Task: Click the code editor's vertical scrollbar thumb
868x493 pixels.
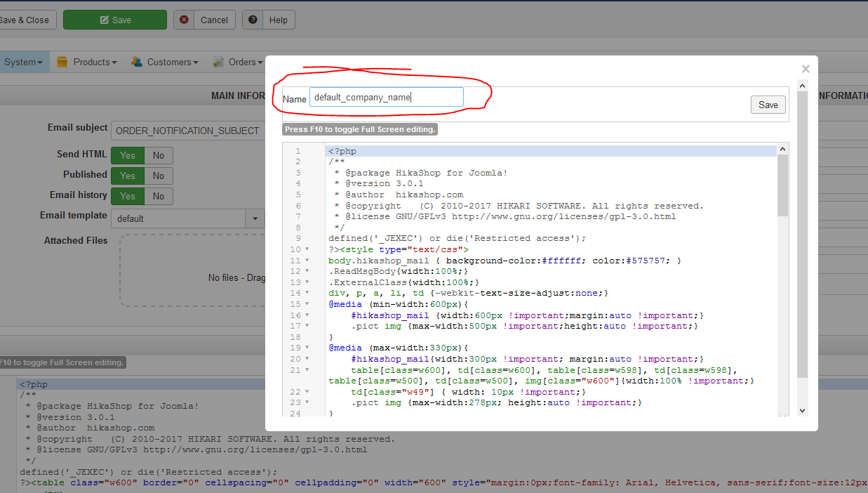Action: click(x=782, y=184)
